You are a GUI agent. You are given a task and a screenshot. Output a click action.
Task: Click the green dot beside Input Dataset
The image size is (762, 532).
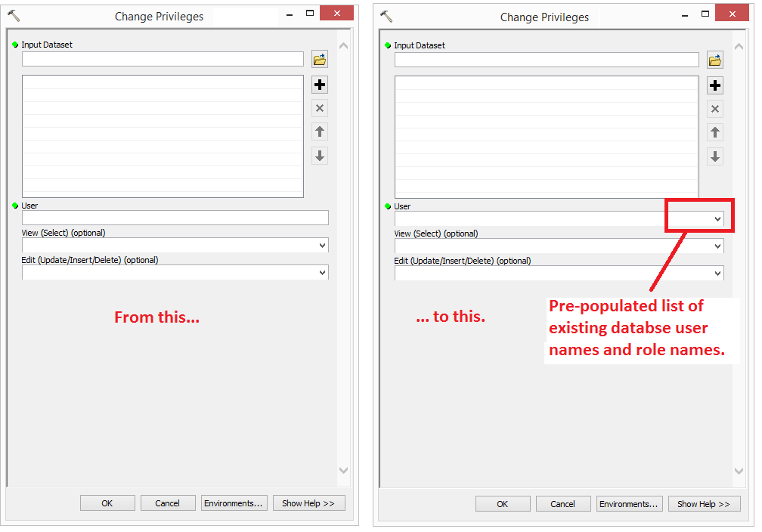click(16, 45)
